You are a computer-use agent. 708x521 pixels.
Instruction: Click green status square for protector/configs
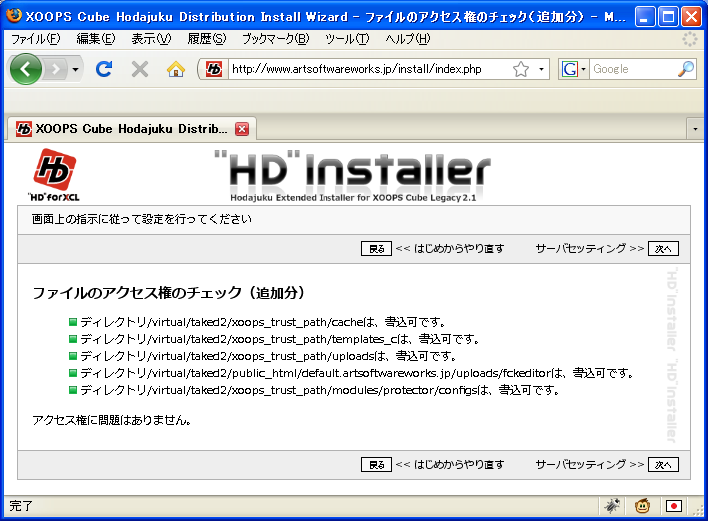tap(73, 390)
